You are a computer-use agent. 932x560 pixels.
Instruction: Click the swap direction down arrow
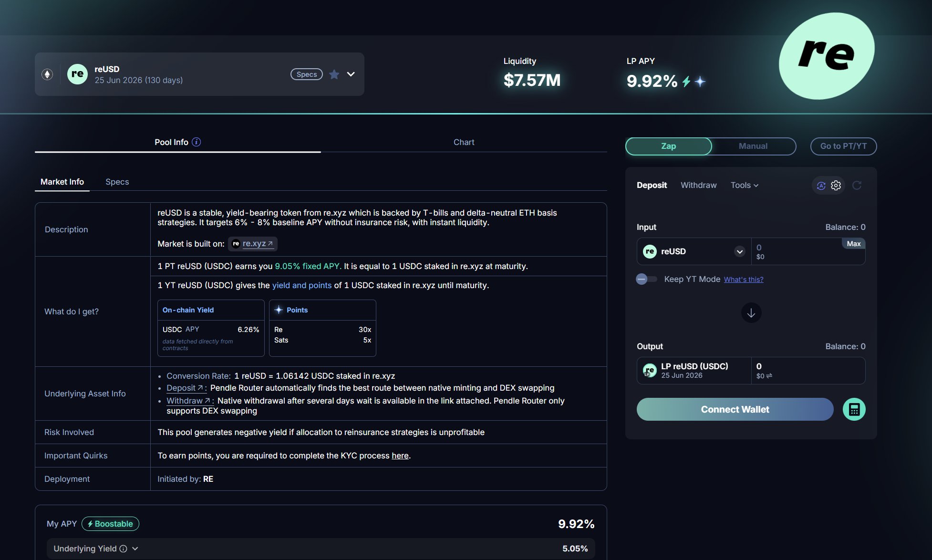pos(751,313)
